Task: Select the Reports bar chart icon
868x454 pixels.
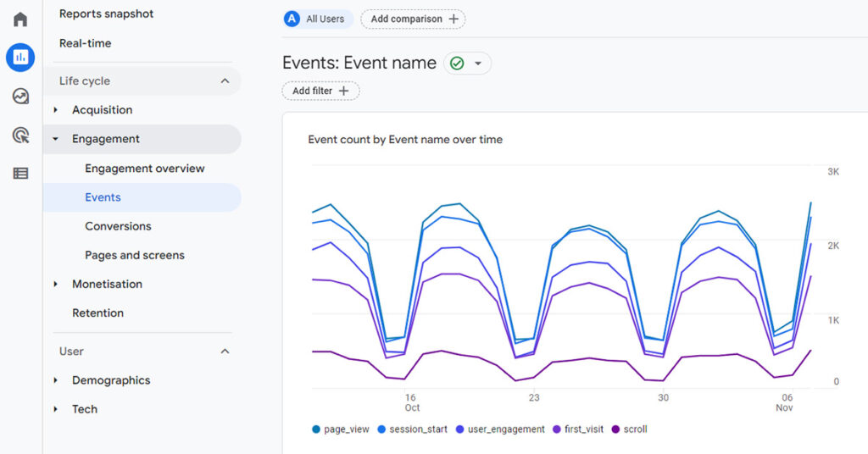Action: click(x=20, y=58)
